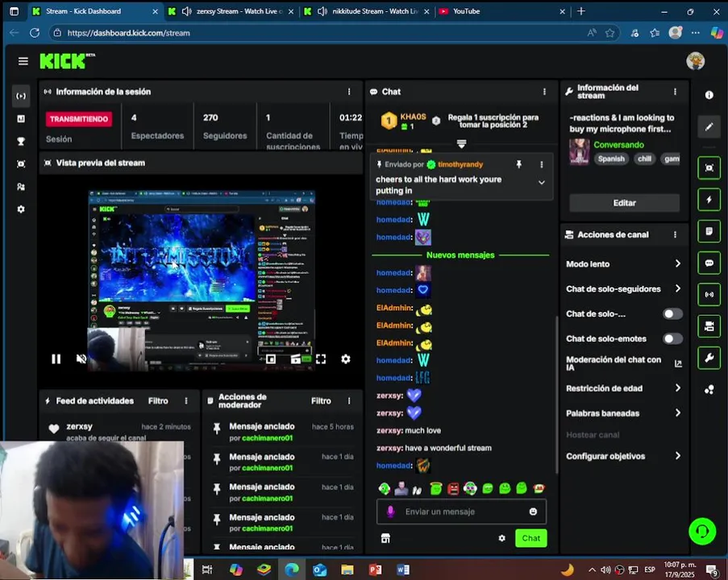
Task: Click the chill tag
Action: click(644, 159)
